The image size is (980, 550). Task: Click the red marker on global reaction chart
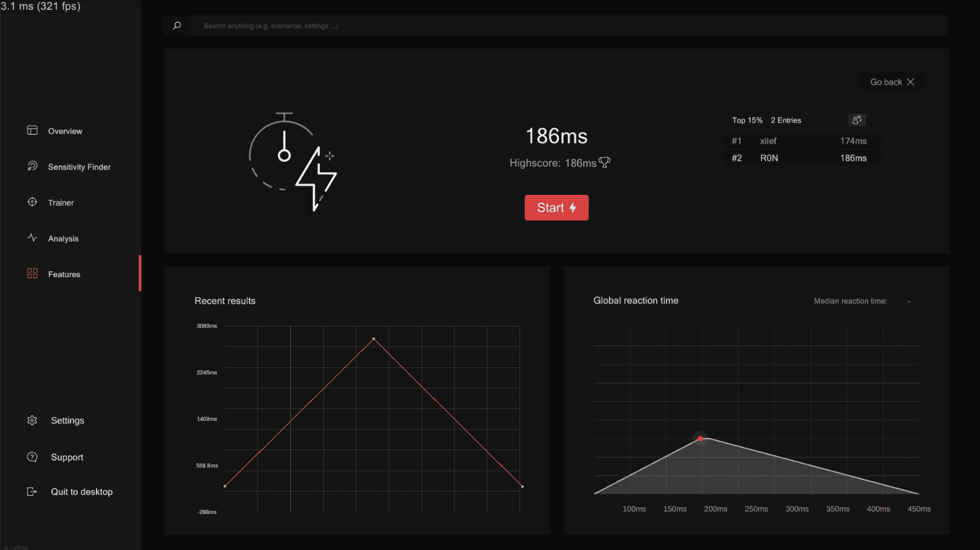[x=700, y=439]
